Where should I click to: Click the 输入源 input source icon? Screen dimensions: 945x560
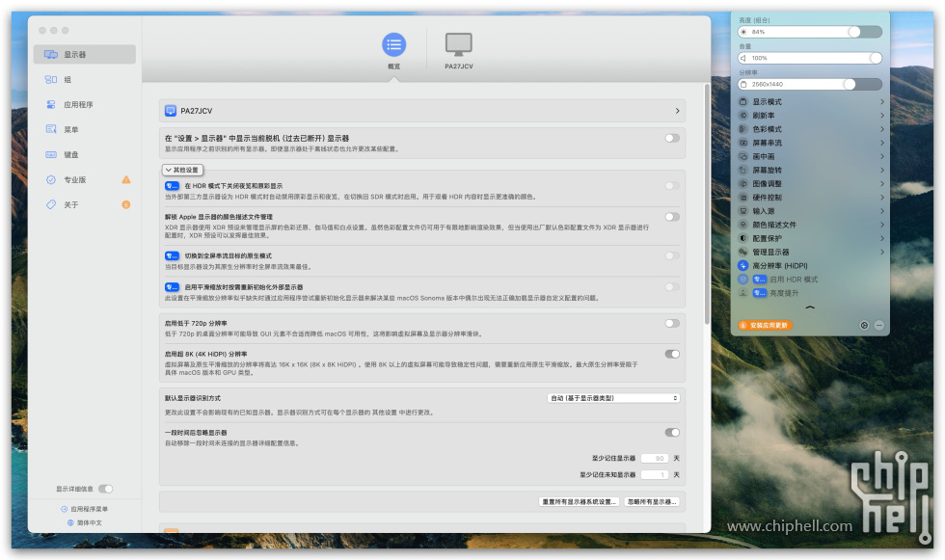coord(743,211)
